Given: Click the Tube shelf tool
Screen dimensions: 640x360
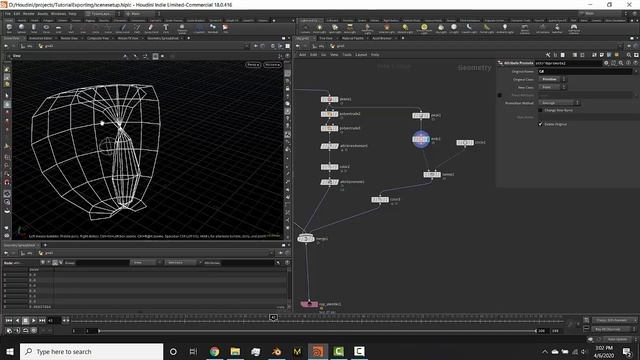Looking at the screenshot, I should point(34,29).
